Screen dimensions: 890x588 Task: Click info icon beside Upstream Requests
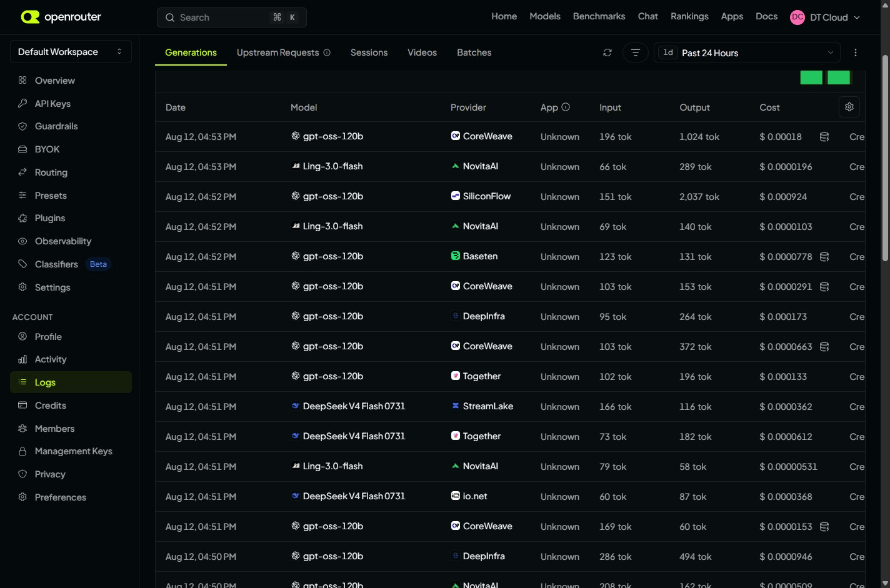pyautogui.click(x=327, y=52)
